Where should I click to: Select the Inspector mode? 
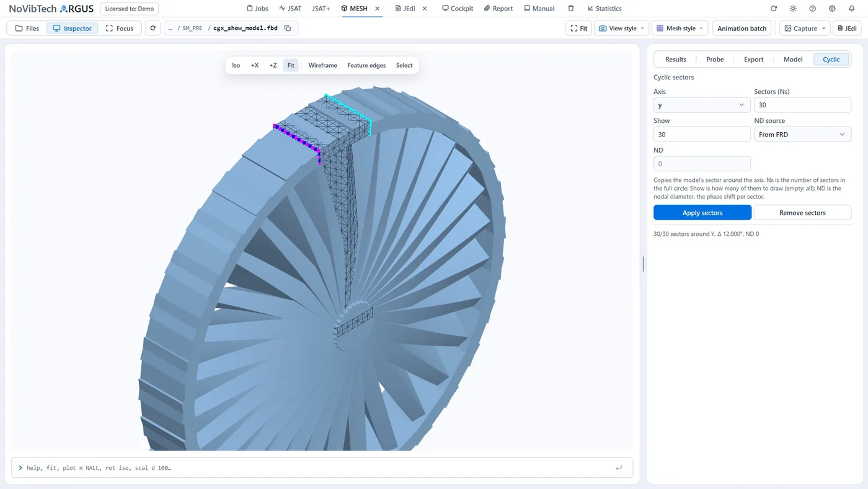pyautogui.click(x=73, y=29)
